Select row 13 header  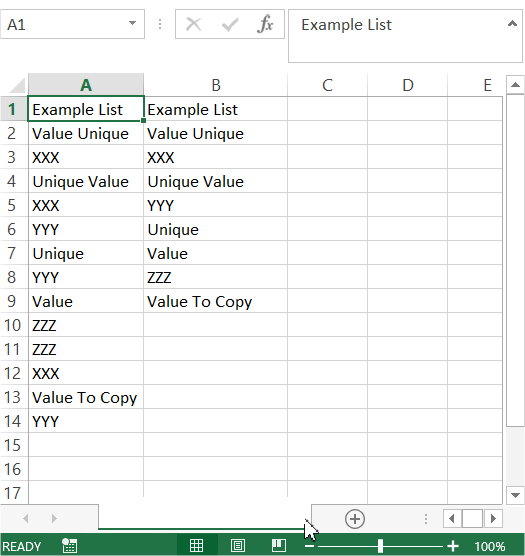point(14,397)
